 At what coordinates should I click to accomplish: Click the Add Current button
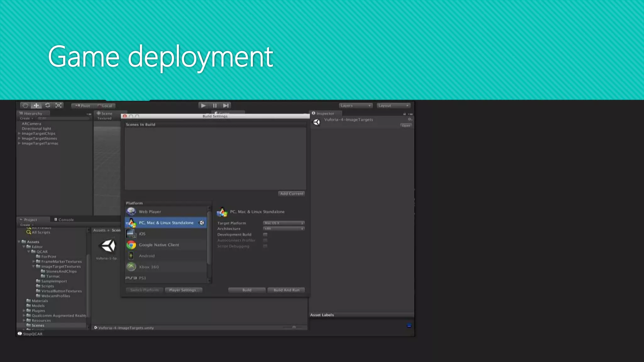[291, 194]
